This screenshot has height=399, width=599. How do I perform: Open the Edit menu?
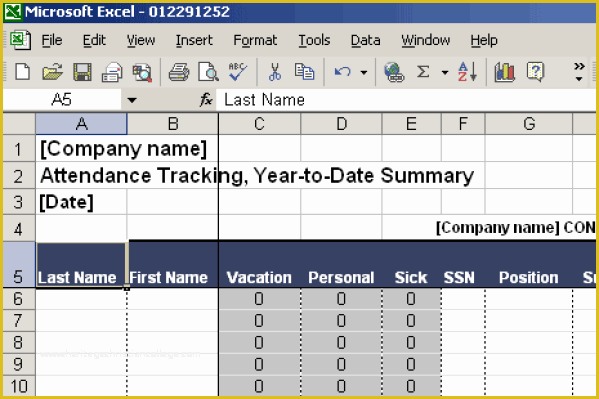pyautogui.click(x=94, y=40)
